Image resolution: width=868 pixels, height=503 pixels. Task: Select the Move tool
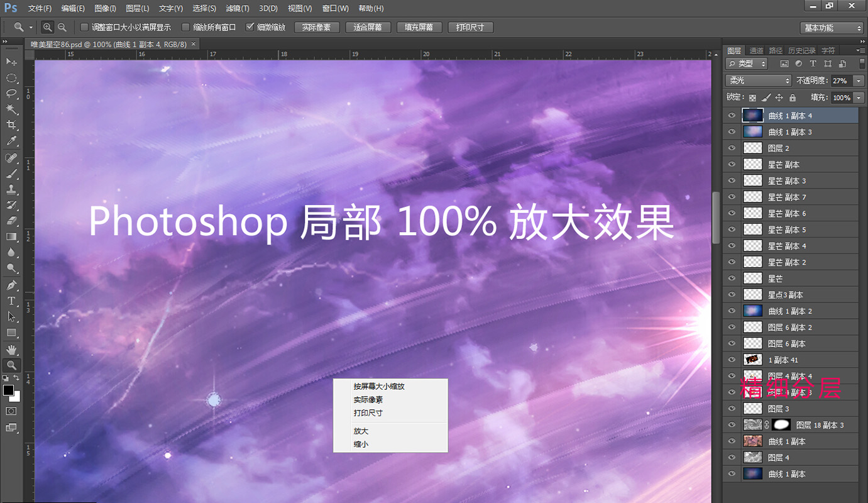point(11,62)
